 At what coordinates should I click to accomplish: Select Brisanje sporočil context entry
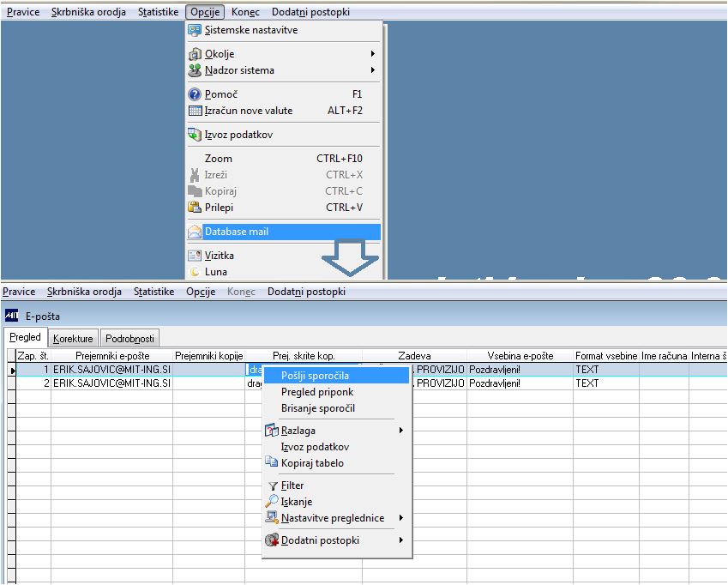(318, 408)
